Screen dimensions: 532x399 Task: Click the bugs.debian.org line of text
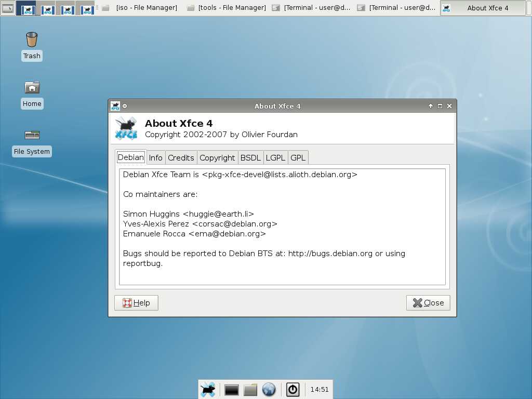264,254
